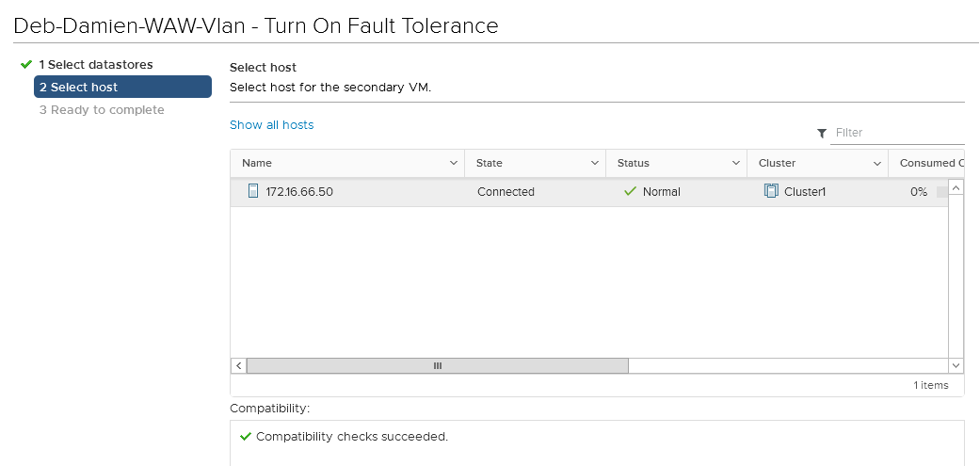Click the scroll down arrow of host list
Image resolution: width=980 pixels, height=466 pixels.
coord(956,365)
